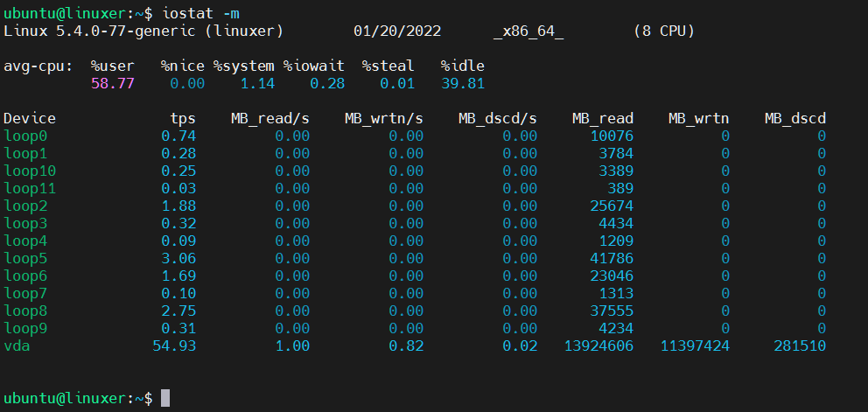Click the MB_read value 25674
868x412 pixels.
[x=612, y=206]
